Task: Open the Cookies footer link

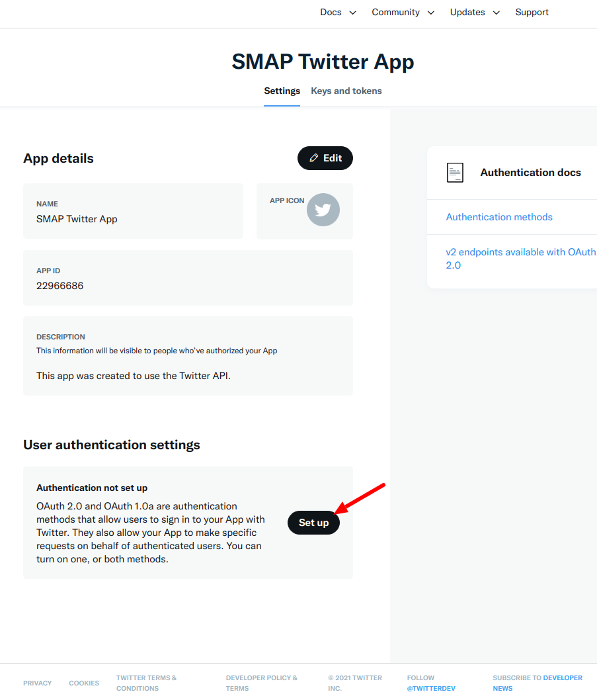Action: 84,683
